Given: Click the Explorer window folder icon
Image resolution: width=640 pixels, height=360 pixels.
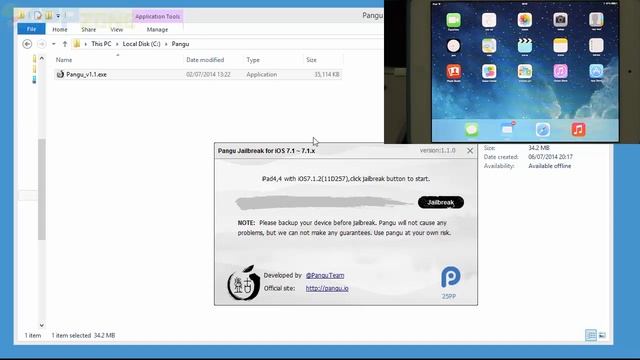Looking at the screenshot, I should [20, 16].
